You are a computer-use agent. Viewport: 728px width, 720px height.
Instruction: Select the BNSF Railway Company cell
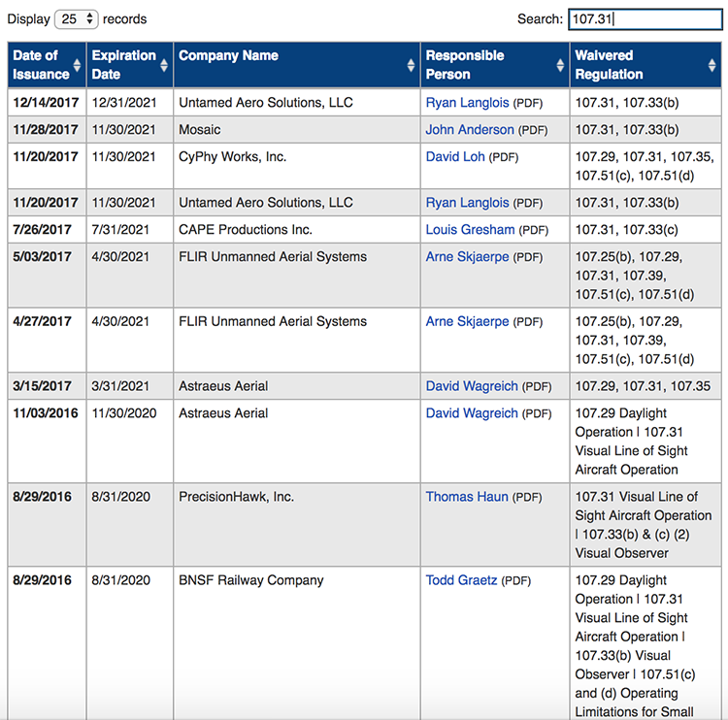click(x=297, y=643)
